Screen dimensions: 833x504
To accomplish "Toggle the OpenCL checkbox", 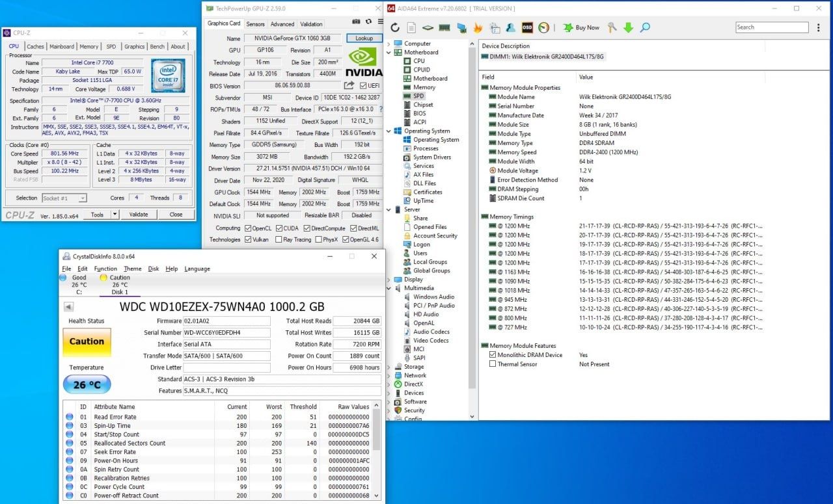I will coord(248,228).
